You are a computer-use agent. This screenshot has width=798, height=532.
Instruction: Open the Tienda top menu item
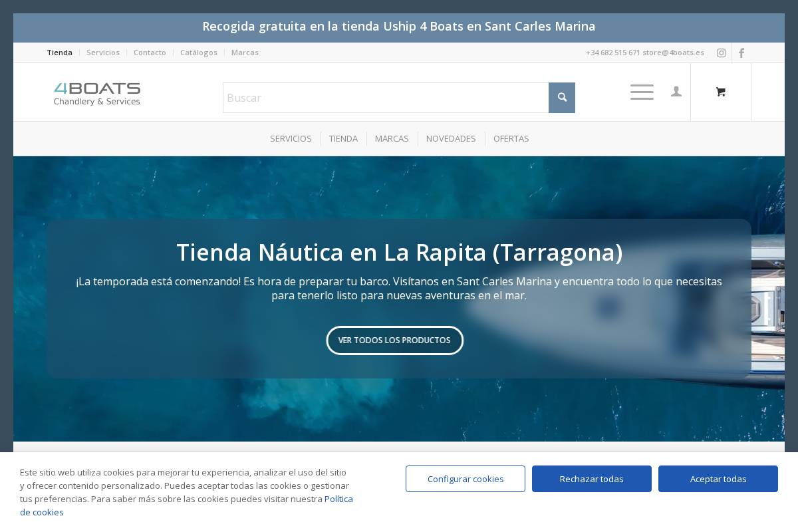click(x=60, y=53)
